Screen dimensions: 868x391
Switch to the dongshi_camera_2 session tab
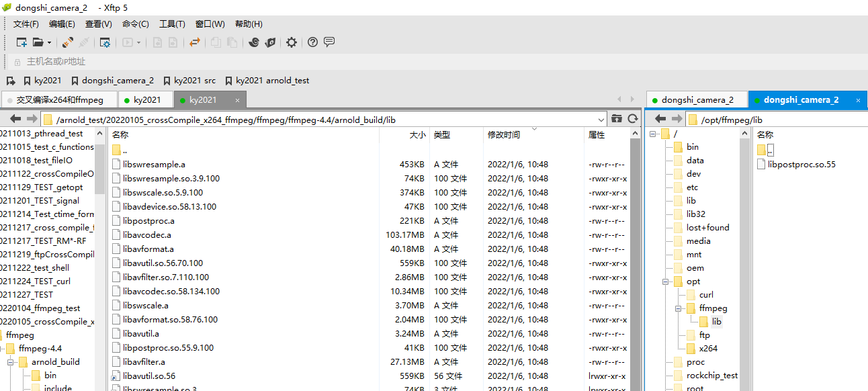coord(697,99)
